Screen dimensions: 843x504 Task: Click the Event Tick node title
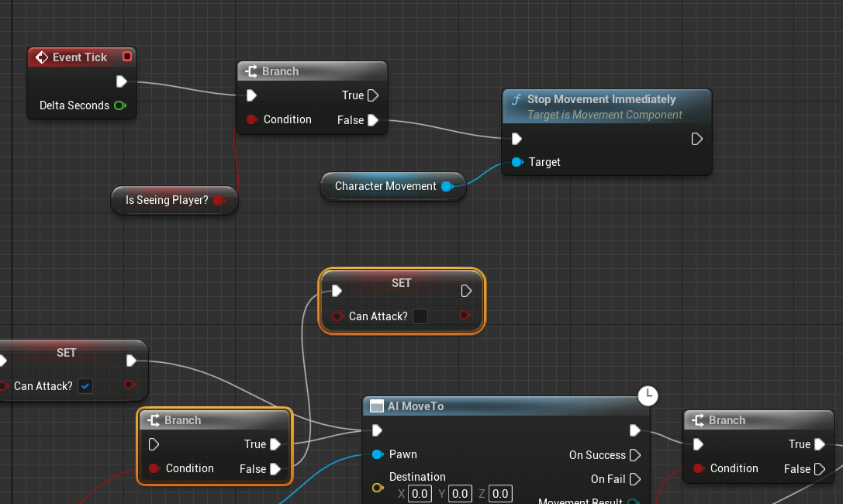click(x=79, y=57)
